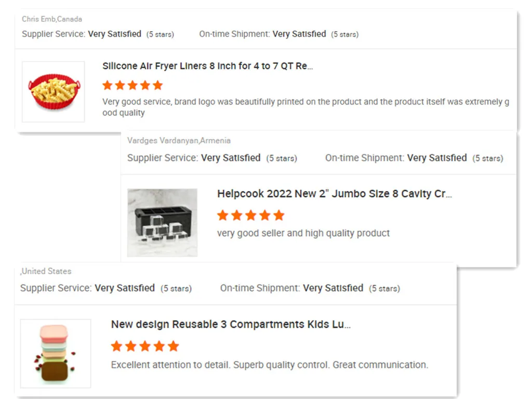Viewport: 532px width, 399px height.
Task: Click Supplier Service rating in Chris Emb's review
Action: [x=98, y=34]
